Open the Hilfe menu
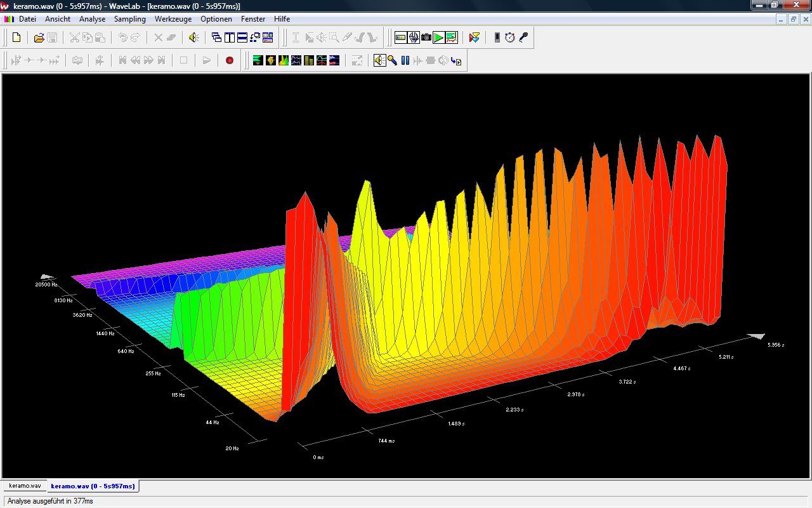The image size is (812, 508). coord(282,19)
